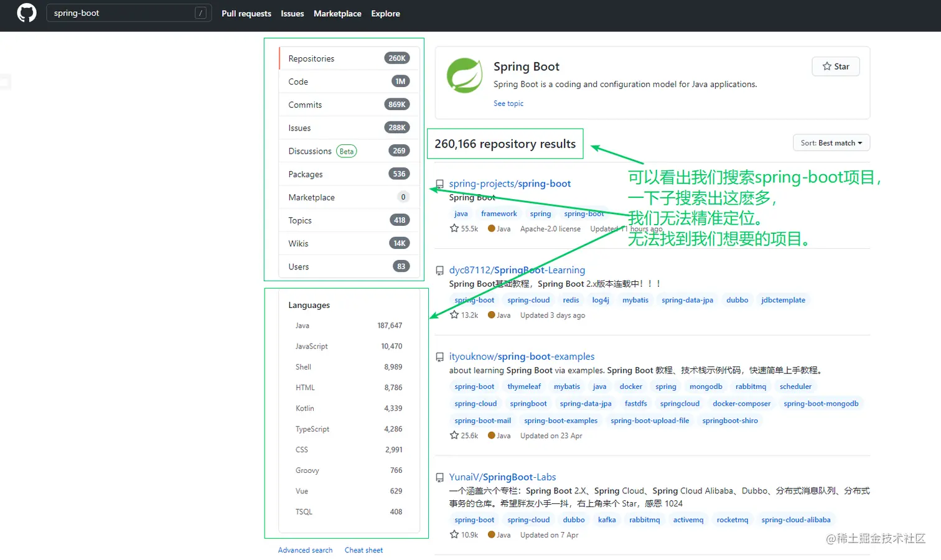
Task: Click the jdbctemplate topic tag
Action: click(x=783, y=300)
